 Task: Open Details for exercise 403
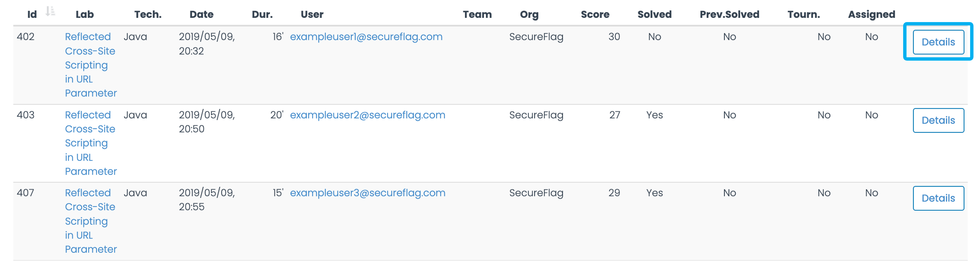click(x=938, y=120)
